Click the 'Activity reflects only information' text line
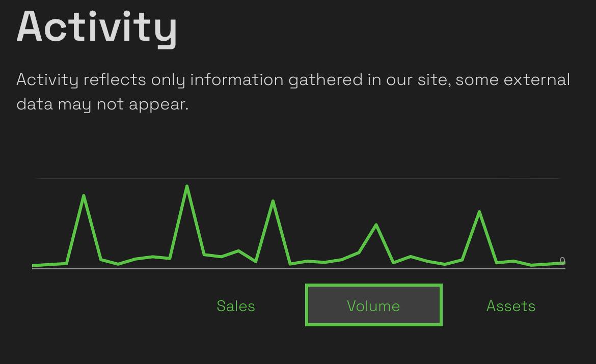 coord(293,80)
